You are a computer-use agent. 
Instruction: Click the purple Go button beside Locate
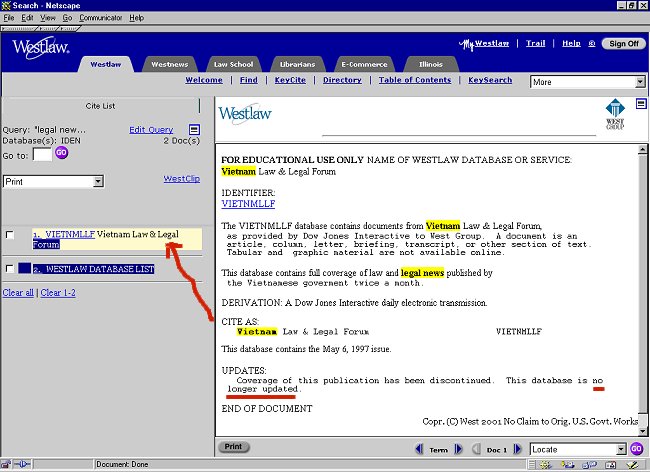click(636, 449)
